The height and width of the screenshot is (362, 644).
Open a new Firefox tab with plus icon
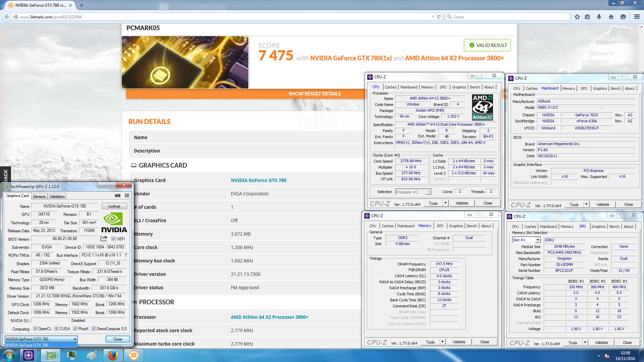coord(82,5)
